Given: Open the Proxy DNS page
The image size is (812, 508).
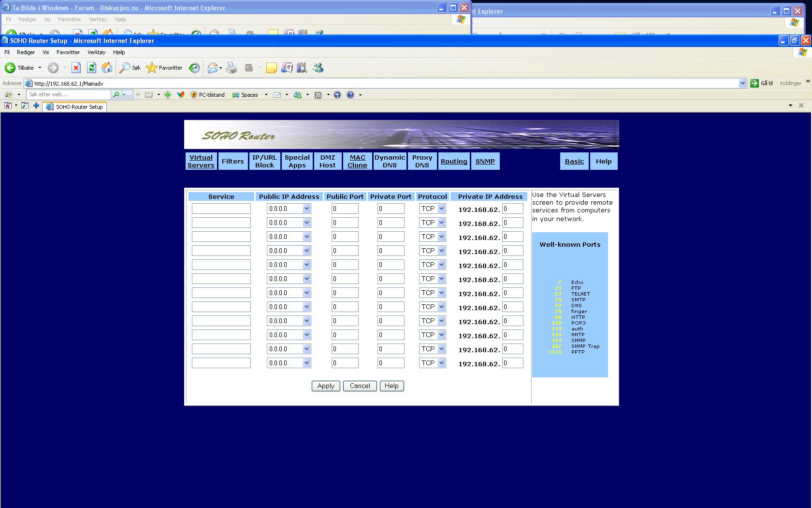Looking at the screenshot, I should click(x=422, y=161).
